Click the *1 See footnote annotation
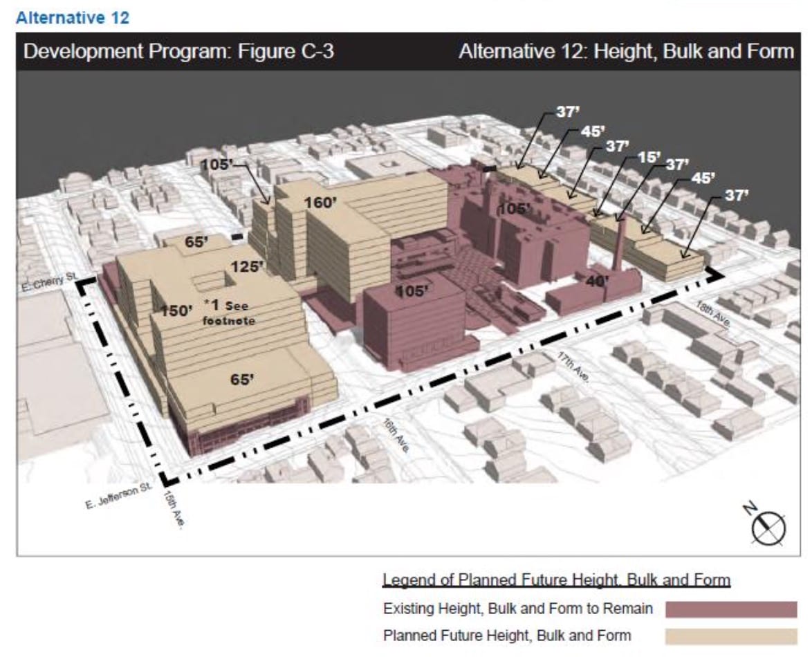812x657 pixels. pyautogui.click(x=230, y=313)
